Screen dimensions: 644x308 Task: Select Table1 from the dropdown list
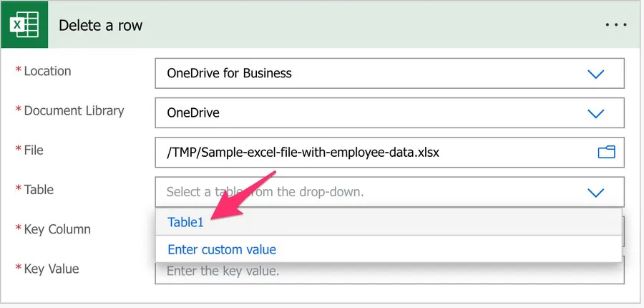pos(186,222)
